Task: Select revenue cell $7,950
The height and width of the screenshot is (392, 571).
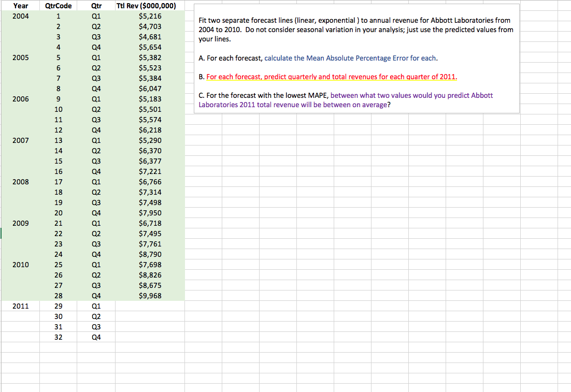Action: coord(150,213)
